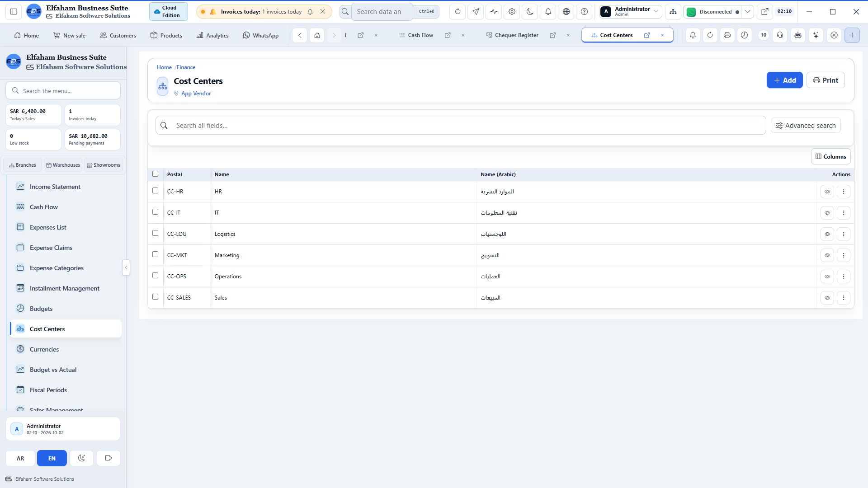This screenshot has height=488, width=868.
Task: Click the pie chart icon in tab bar
Action: (744, 35)
